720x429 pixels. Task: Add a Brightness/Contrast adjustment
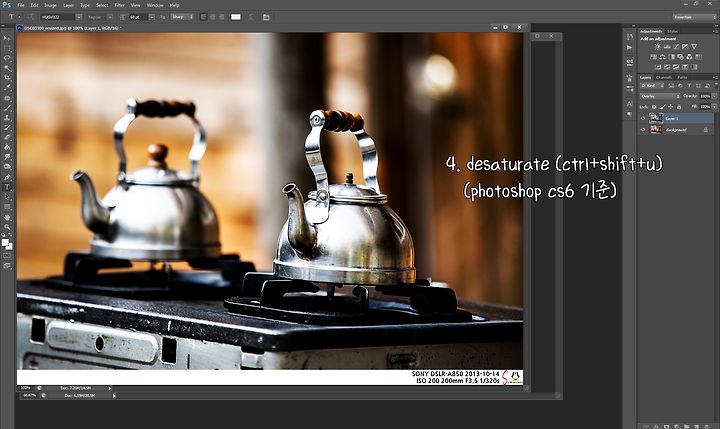click(x=657, y=47)
